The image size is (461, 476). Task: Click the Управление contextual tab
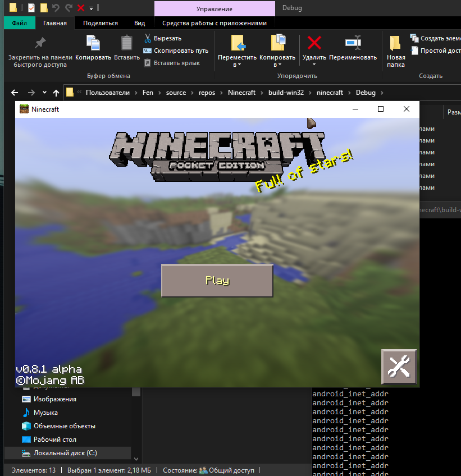(x=214, y=9)
